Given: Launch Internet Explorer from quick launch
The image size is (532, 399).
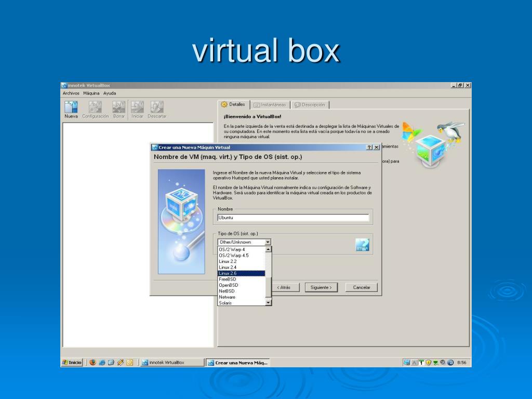Looking at the screenshot, I should pyautogui.click(x=102, y=362).
